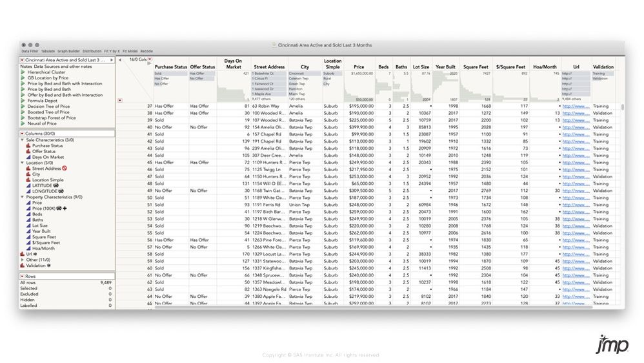Run the Boosted Tree of Price script arrow

23,112
